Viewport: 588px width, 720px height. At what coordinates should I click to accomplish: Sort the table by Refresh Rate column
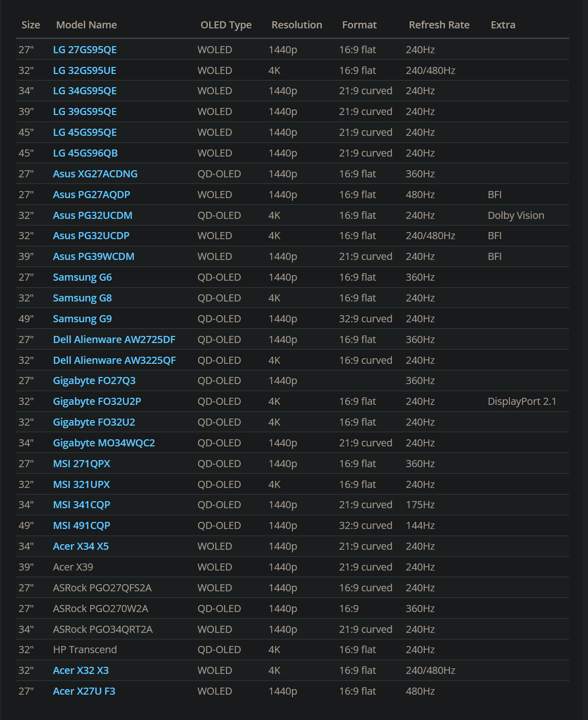click(439, 24)
